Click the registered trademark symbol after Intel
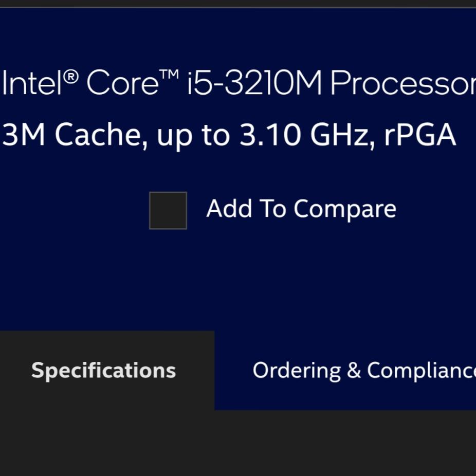The height and width of the screenshot is (476, 476). (x=72, y=77)
